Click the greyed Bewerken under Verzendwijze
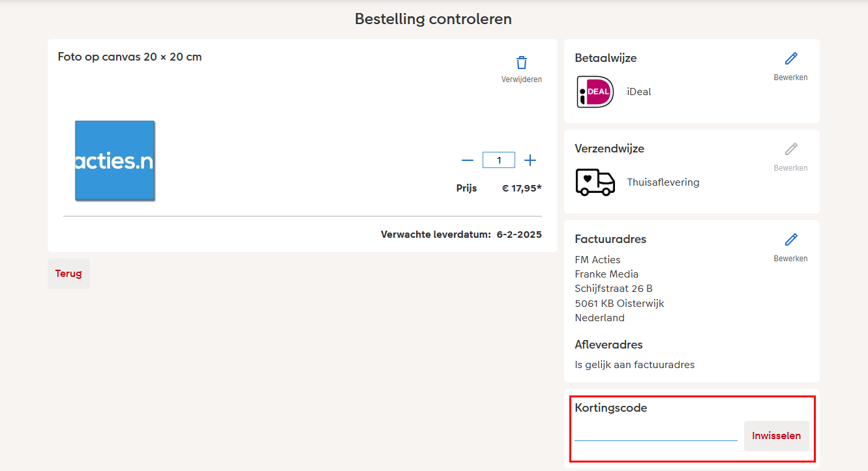The height and width of the screenshot is (471, 868). 790,167
